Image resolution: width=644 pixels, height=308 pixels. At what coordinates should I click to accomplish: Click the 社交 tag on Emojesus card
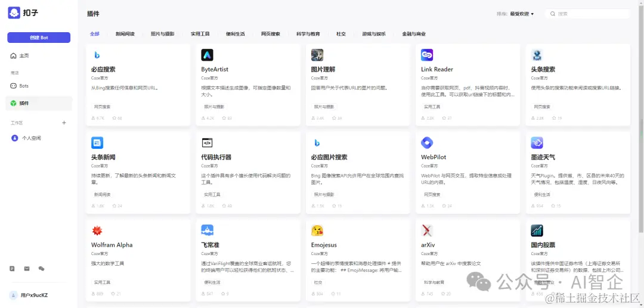pyautogui.click(x=318, y=282)
